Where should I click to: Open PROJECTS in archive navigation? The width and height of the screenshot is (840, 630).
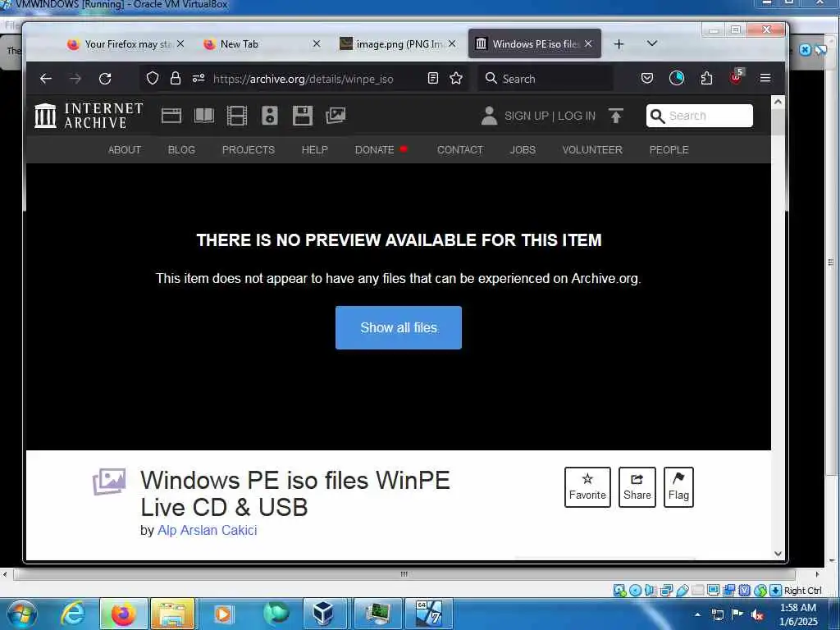coord(249,150)
